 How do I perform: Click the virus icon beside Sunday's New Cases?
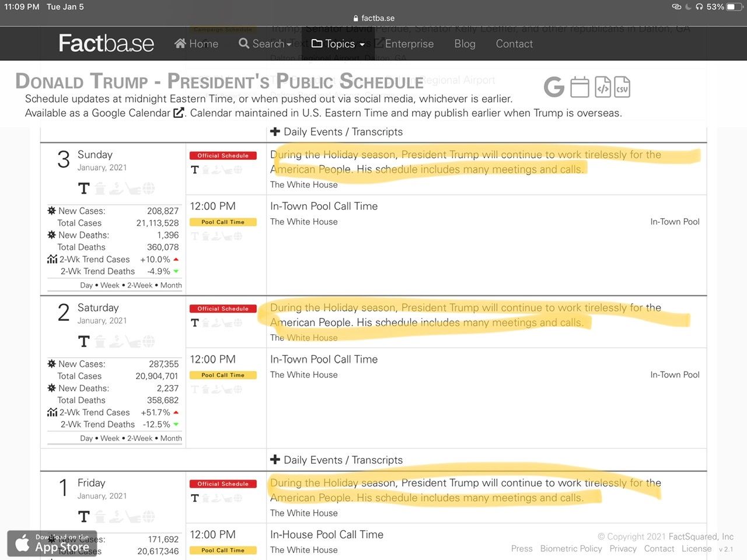(52, 211)
